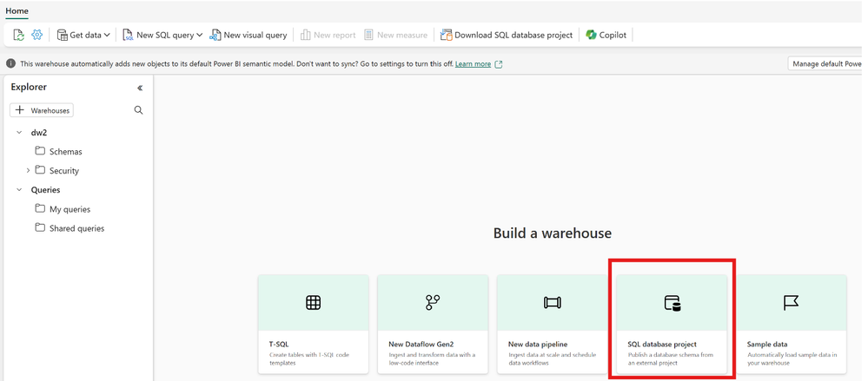Viewport: 868px width, 381px height.
Task: Click the New Dataflow Gen2 card title
Action: (421, 344)
